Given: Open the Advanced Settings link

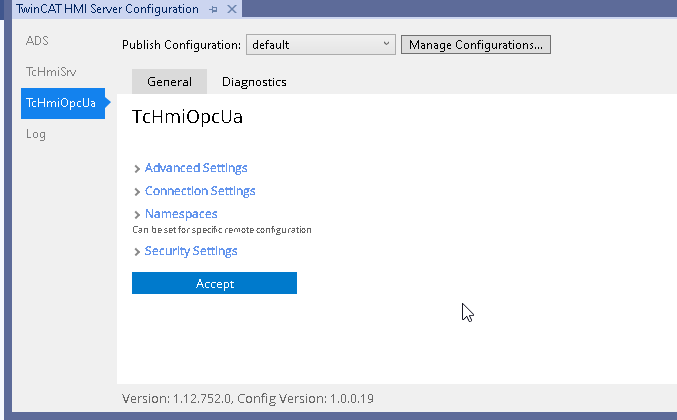Looking at the screenshot, I should 196,168.
